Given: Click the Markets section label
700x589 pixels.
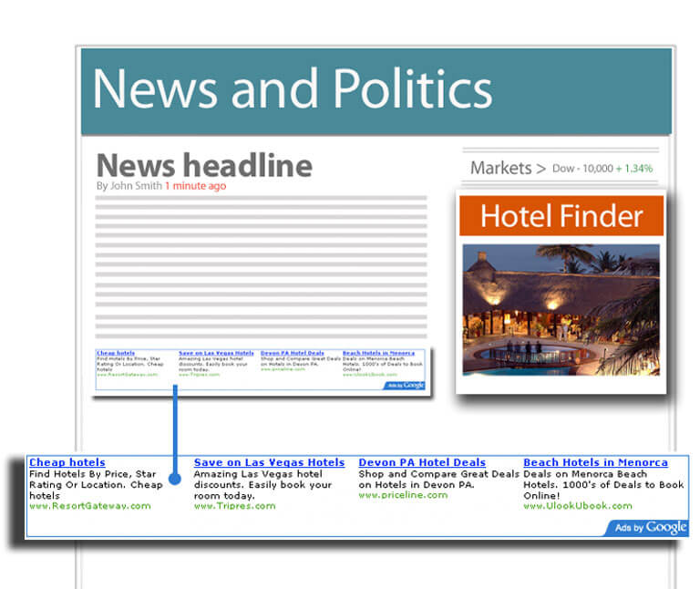Looking at the screenshot, I should point(501,169).
